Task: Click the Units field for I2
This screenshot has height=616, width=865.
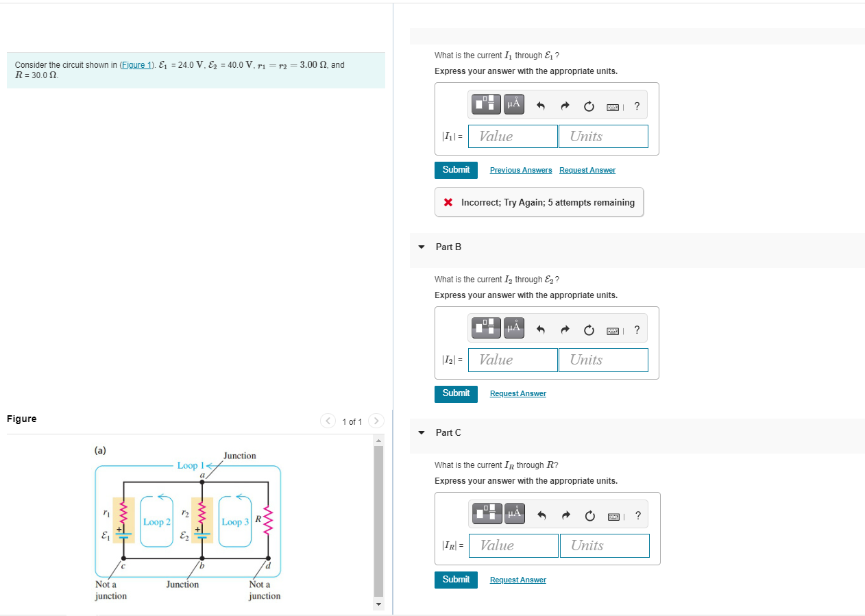Action: click(x=603, y=360)
